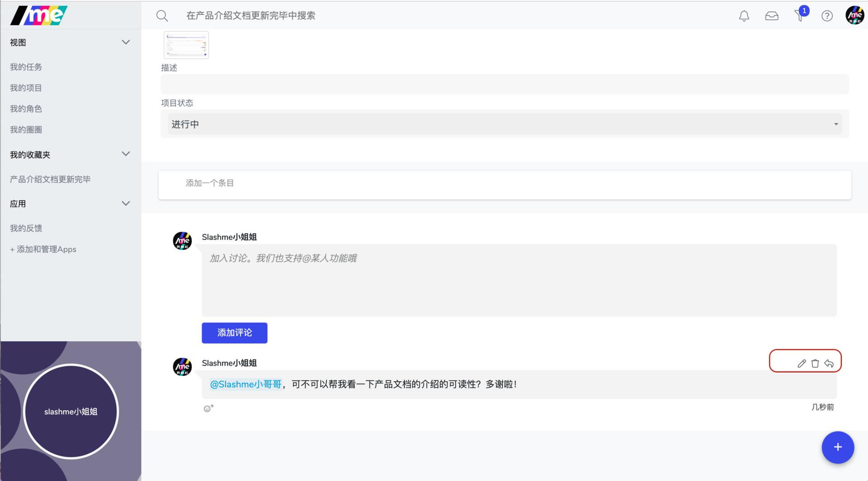Open notifications bell icon
Image resolution: width=868 pixels, height=481 pixels.
click(x=744, y=16)
